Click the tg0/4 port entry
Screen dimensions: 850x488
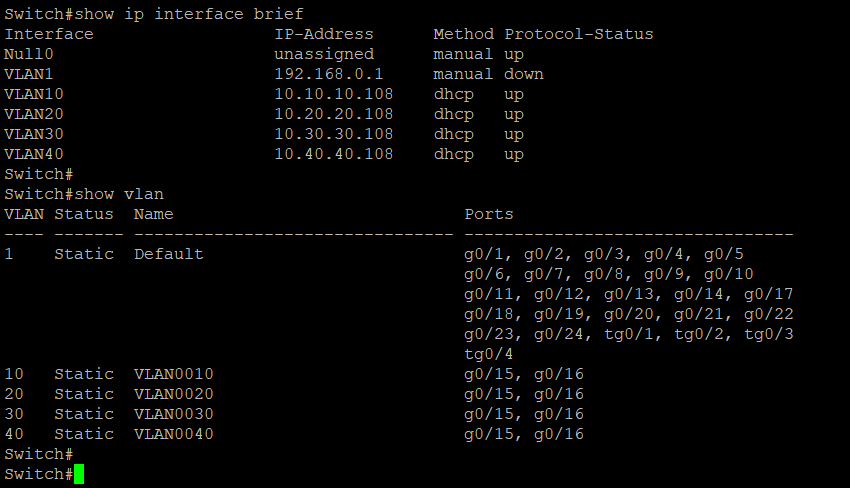pyautogui.click(x=488, y=354)
